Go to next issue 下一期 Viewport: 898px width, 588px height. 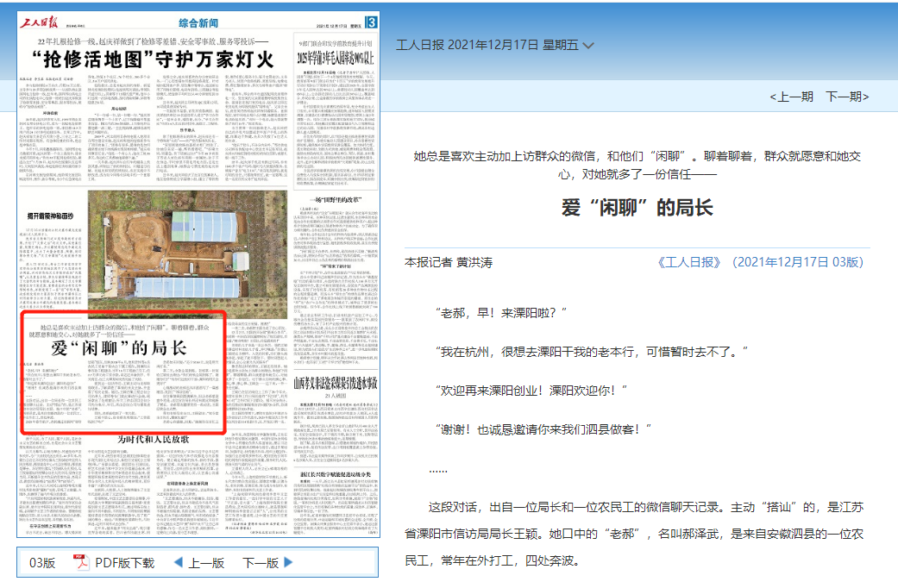847,97
